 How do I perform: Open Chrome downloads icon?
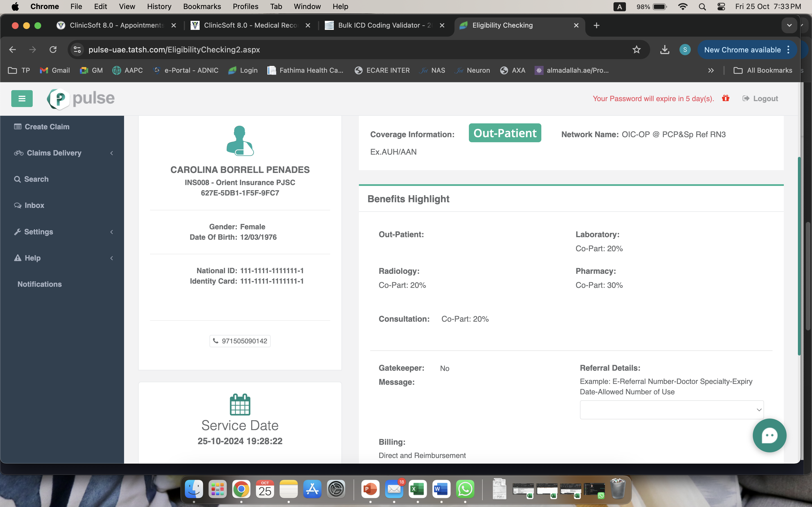click(x=664, y=50)
